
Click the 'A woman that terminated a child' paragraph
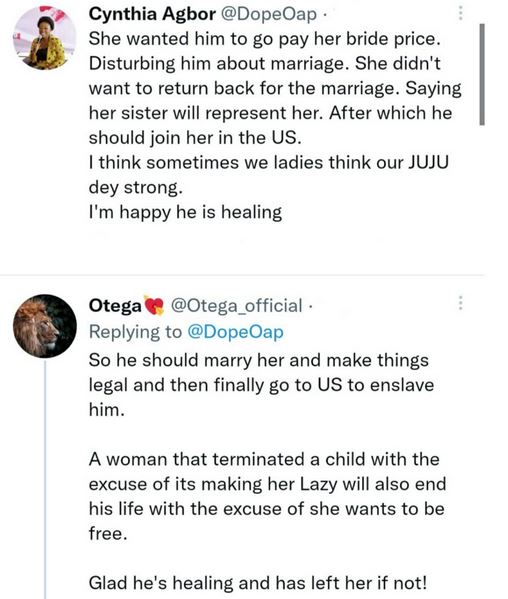pyautogui.click(x=267, y=496)
